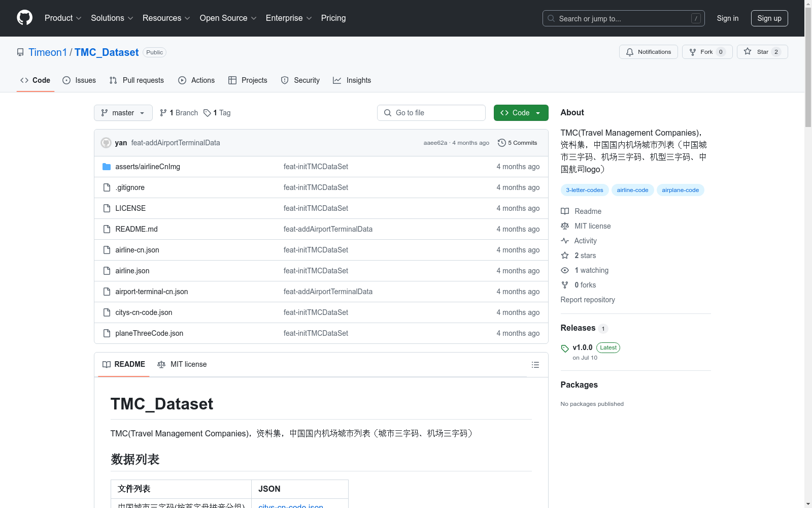The width and height of the screenshot is (812, 508).
Task: Click the scale icon beside MIT license in About
Action: (x=565, y=226)
